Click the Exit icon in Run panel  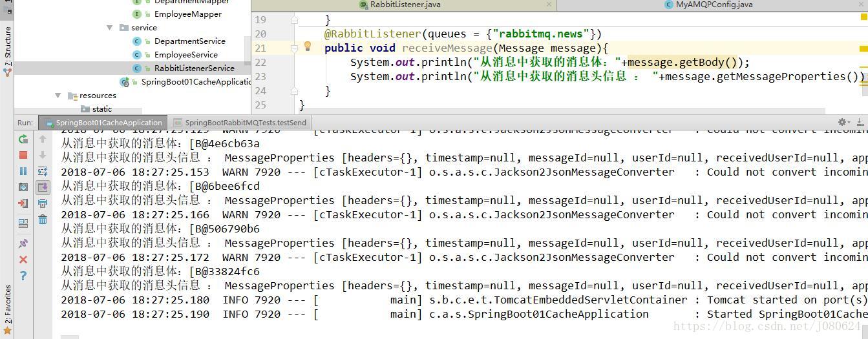[x=23, y=203]
